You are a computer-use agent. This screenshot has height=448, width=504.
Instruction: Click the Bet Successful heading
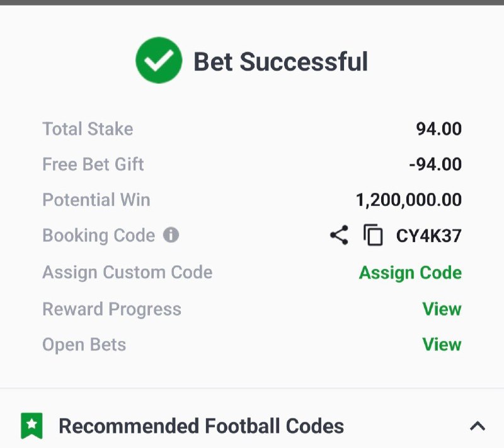(x=280, y=62)
